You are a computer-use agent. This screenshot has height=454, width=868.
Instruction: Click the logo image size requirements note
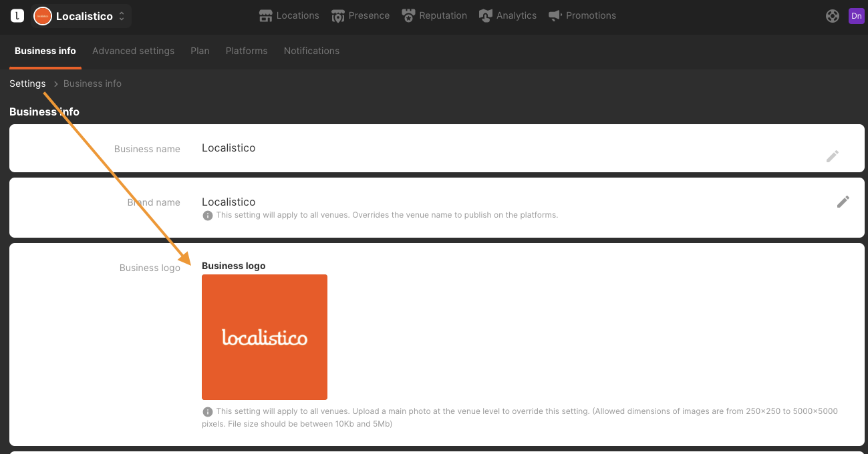[x=520, y=417]
